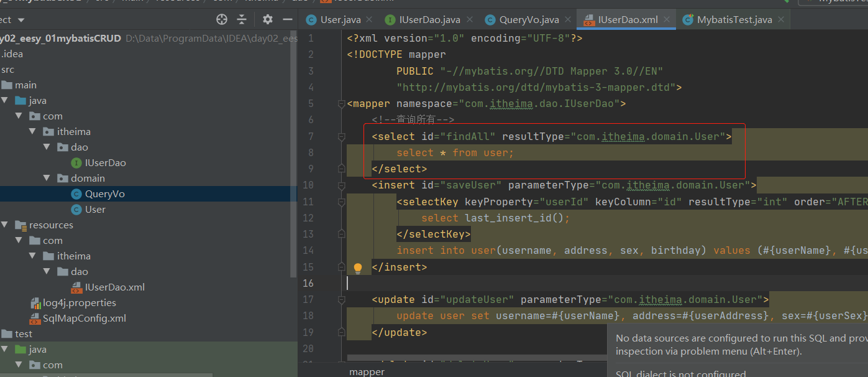This screenshot has height=377, width=868.
Task: Click the SqlMapConfig.xml file icon
Action: [x=35, y=319]
